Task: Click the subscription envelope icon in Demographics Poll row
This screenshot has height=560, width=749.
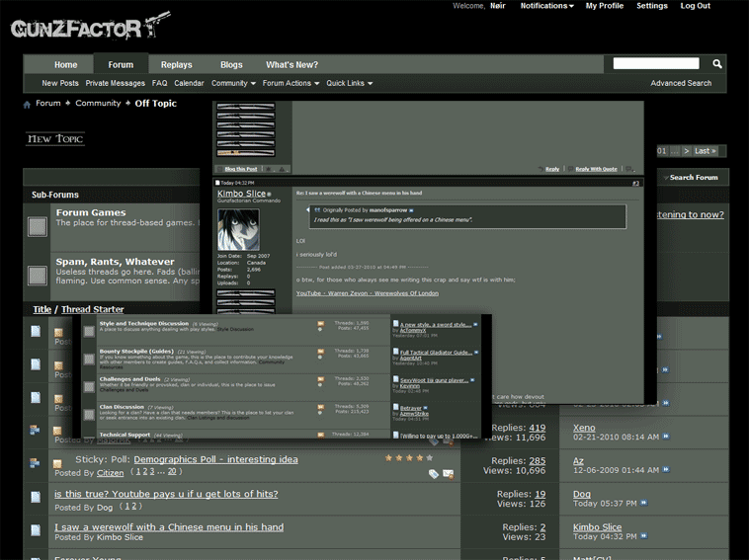Action: click(448, 474)
